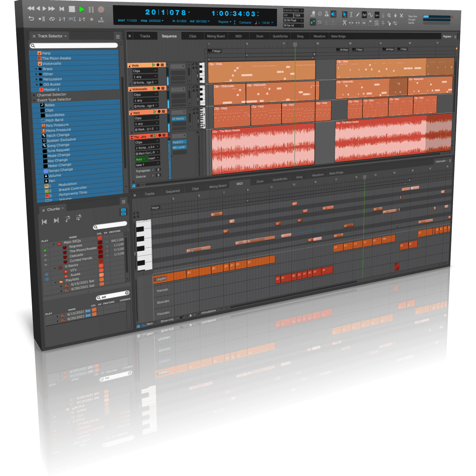Click the Rewind double-arrow transport button
476x476 pixels.
[x=31, y=8]
